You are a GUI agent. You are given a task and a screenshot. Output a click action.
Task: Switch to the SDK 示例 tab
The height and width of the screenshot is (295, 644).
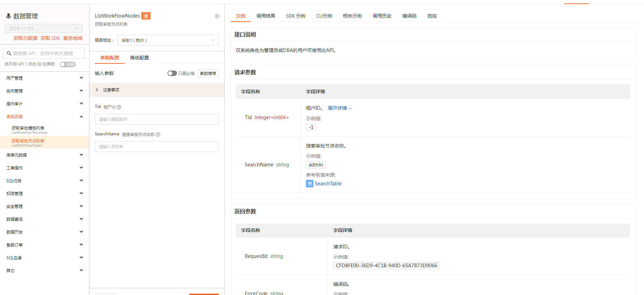tap(296, 16)
